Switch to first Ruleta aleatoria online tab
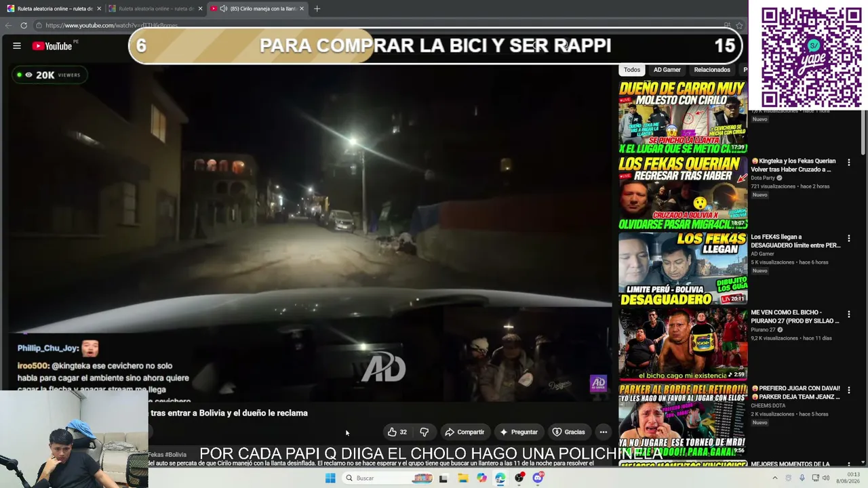 point(54,9)
